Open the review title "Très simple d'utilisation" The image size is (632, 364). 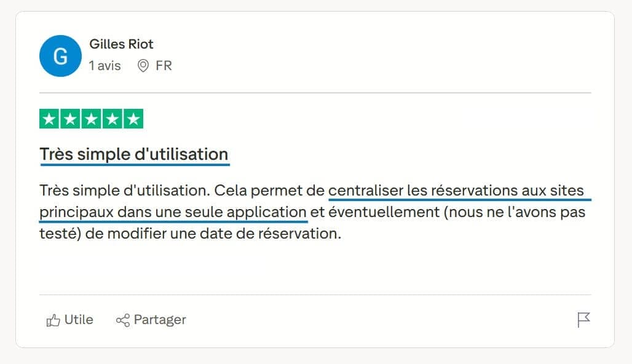(134, 154)
